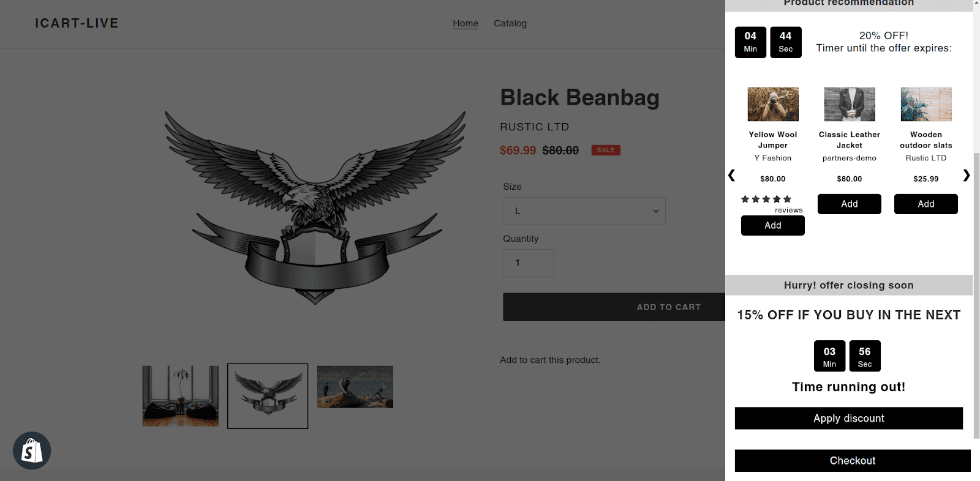This screenshot has height=481, width=980.
Task: Click the ICART-LIVE store logo
Action: [77, 23]
